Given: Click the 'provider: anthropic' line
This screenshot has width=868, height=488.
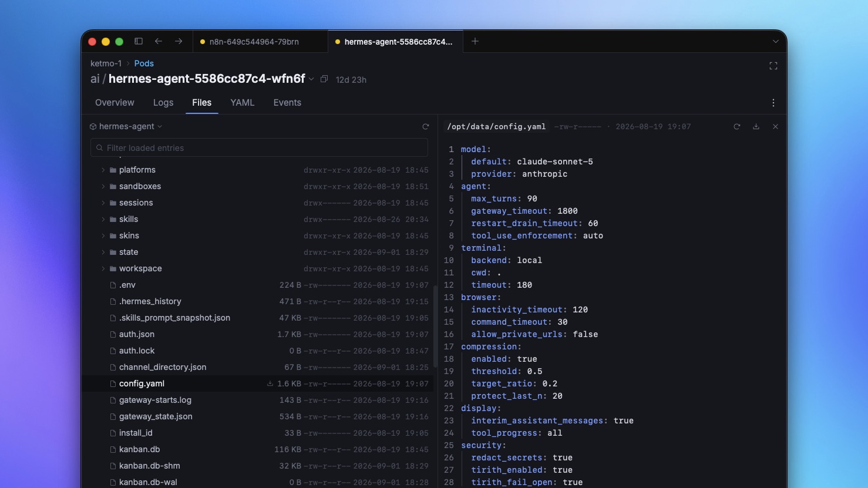Looking at the screenshot, I should point(519,174).
